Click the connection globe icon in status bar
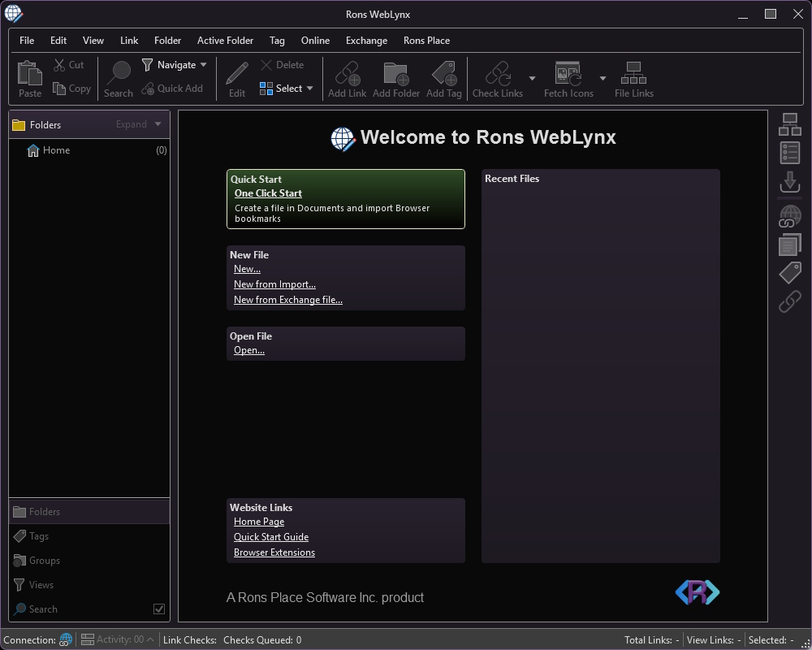812x650 pixels. tap(66, 639)
